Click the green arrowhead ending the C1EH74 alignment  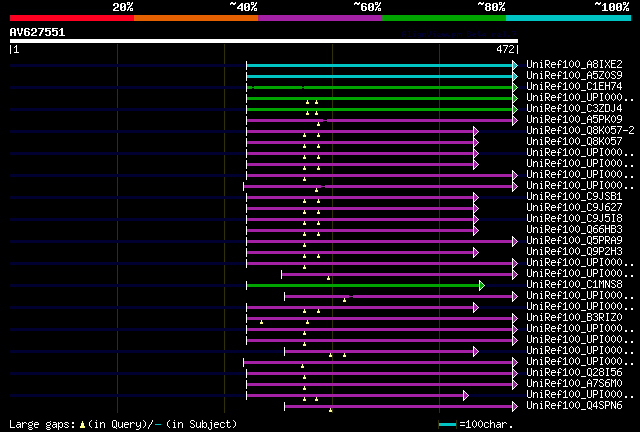[515, 87]
